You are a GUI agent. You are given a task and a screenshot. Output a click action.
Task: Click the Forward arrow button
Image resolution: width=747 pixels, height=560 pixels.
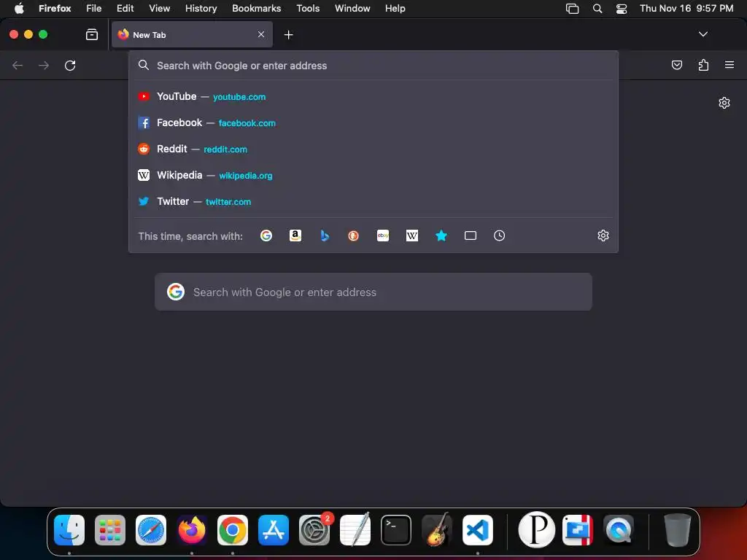pos(44,65)
